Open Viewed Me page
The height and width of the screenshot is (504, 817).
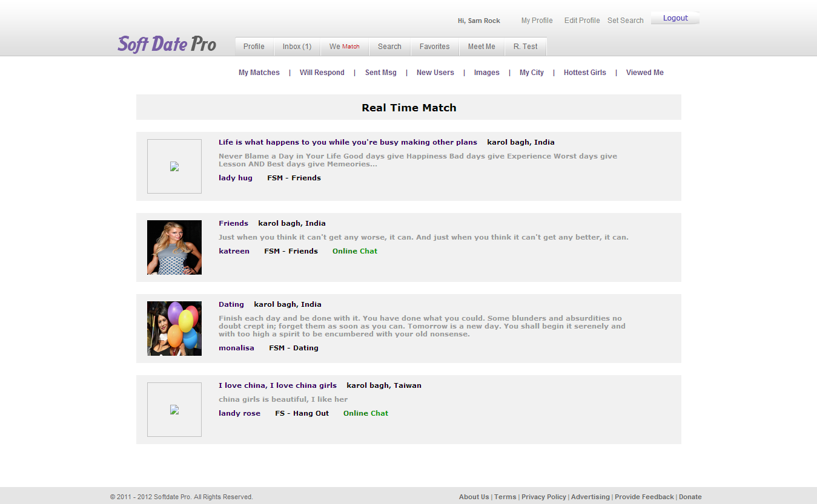click(645, 73)
